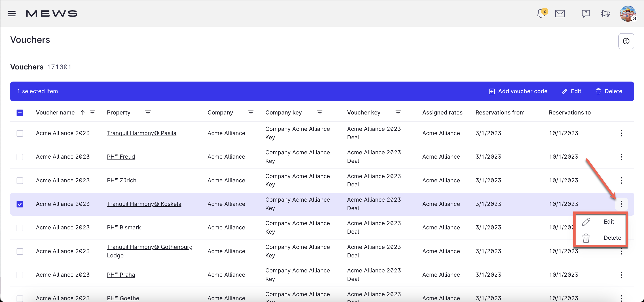Viewport: 644px width, 302px height.
Task: Uncheck the Tranquil Harmony Koskela row checkbox
Action: pos(20,204)
